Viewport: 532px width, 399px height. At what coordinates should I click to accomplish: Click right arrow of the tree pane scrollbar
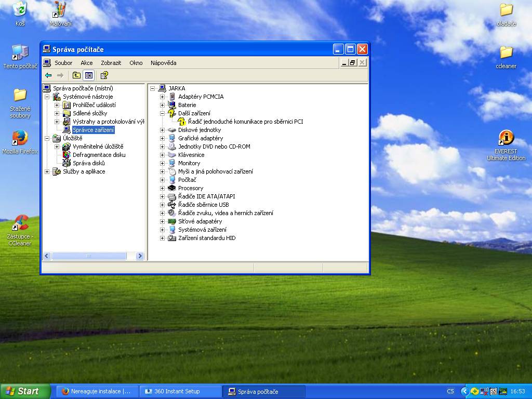click(140, 256)
